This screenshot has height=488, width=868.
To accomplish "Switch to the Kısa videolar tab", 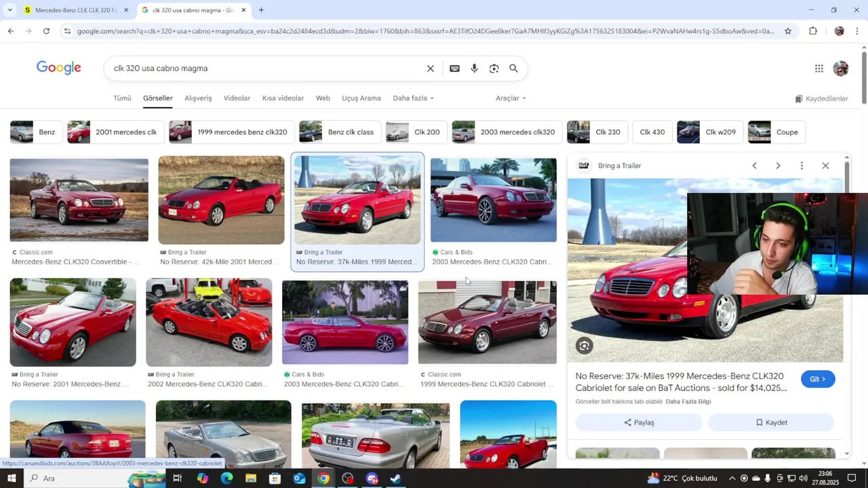I will 283,98.
